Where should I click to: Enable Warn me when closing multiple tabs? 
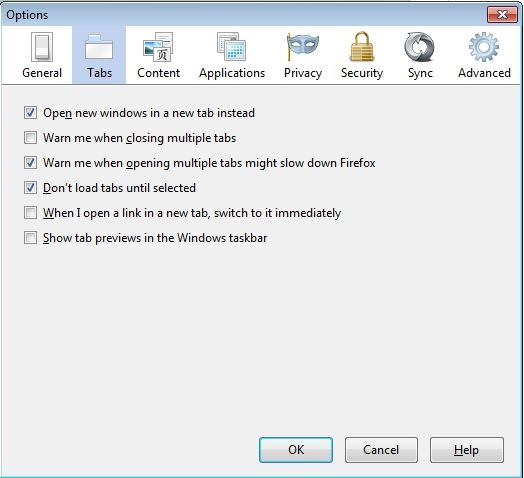[x=30, y=138]
